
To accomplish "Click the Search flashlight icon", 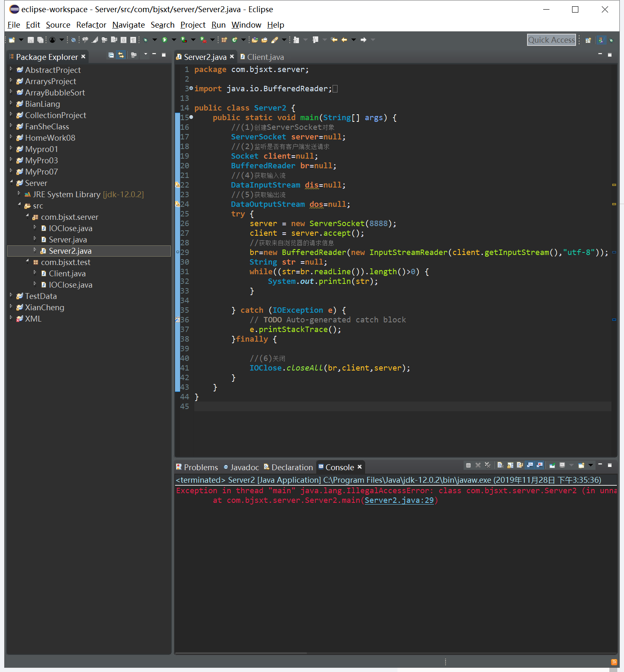I will 275,40.
